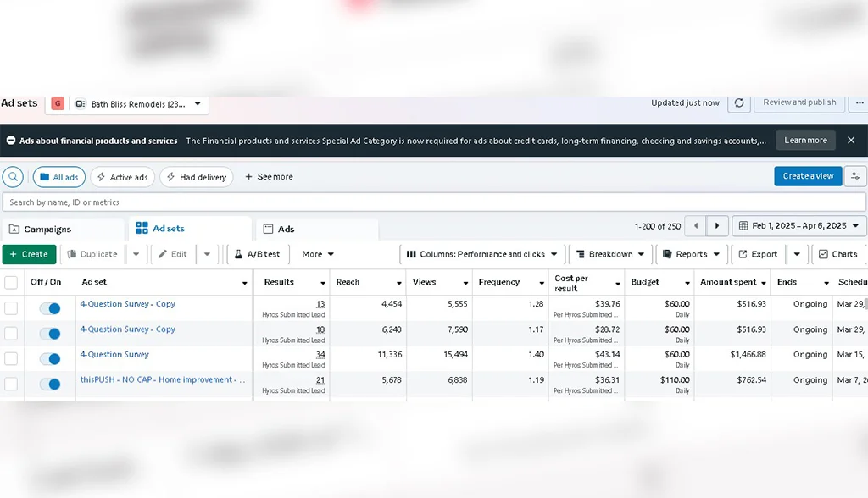The width and height of the screenshot is (868, 498).
Task: Open the date range picker
Action: point(798,226)
